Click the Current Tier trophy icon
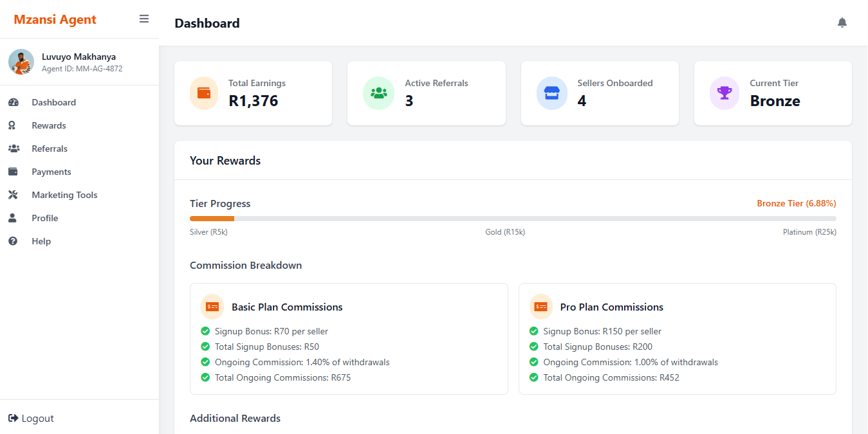This screenshot has height=434, width=868. click(x=725, y=93)
